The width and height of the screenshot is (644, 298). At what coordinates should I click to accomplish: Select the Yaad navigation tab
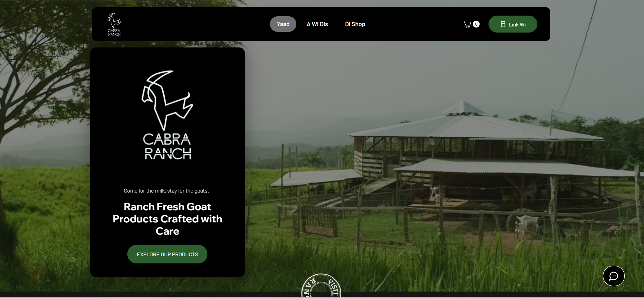(x=283, y=24)
